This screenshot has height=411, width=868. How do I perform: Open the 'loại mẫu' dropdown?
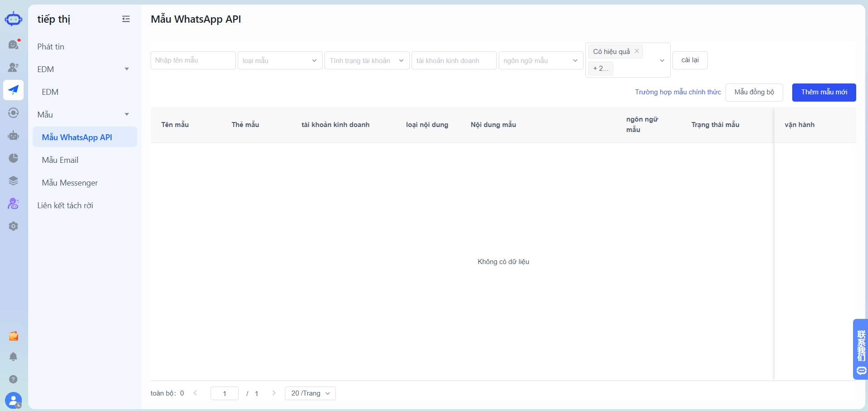[280, 60]
